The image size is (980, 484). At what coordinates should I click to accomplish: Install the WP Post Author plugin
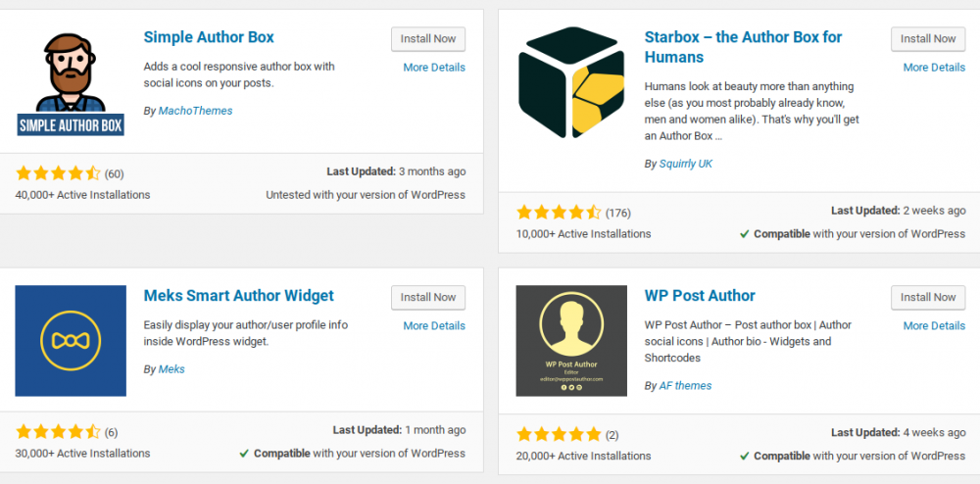tap(928, 297)
